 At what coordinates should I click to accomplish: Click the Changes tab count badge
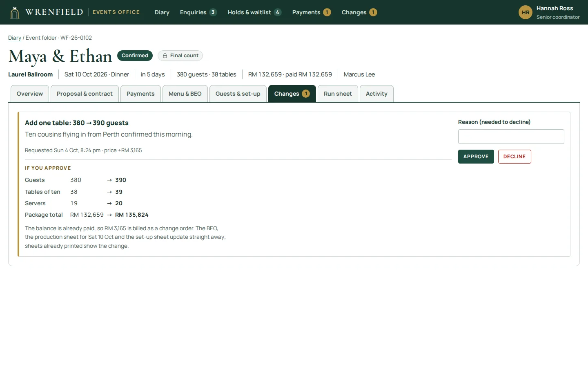[x=306, y=94]
